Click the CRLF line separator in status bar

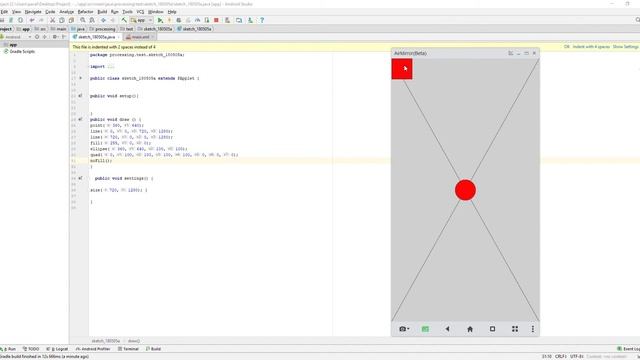[x=560, y=356]
